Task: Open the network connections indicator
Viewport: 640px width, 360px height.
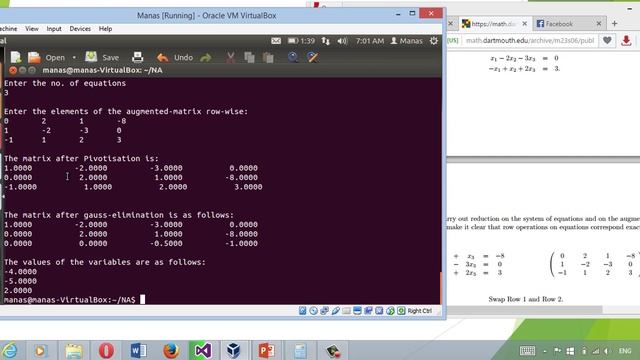Action: pos(325,41)
